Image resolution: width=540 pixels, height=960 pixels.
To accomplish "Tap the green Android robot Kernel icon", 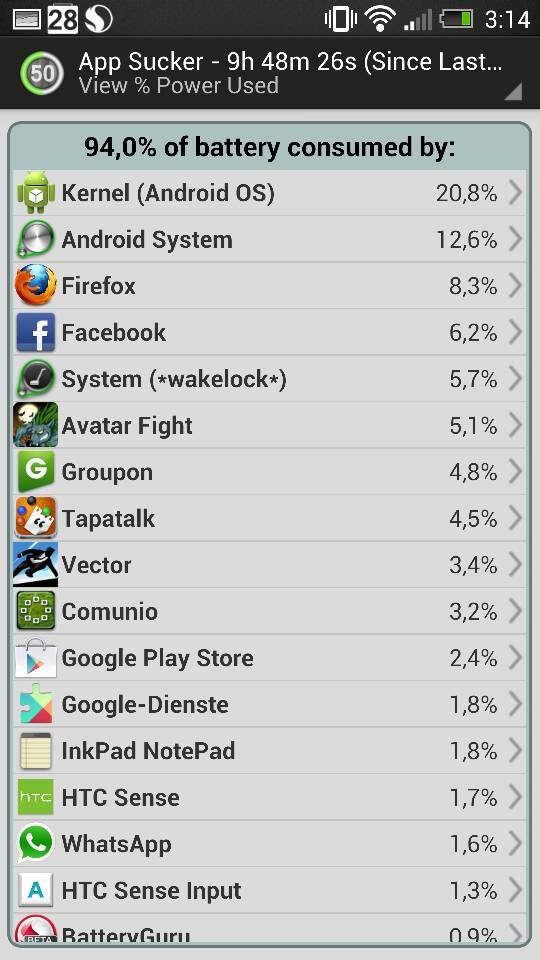I will [36, 192].
